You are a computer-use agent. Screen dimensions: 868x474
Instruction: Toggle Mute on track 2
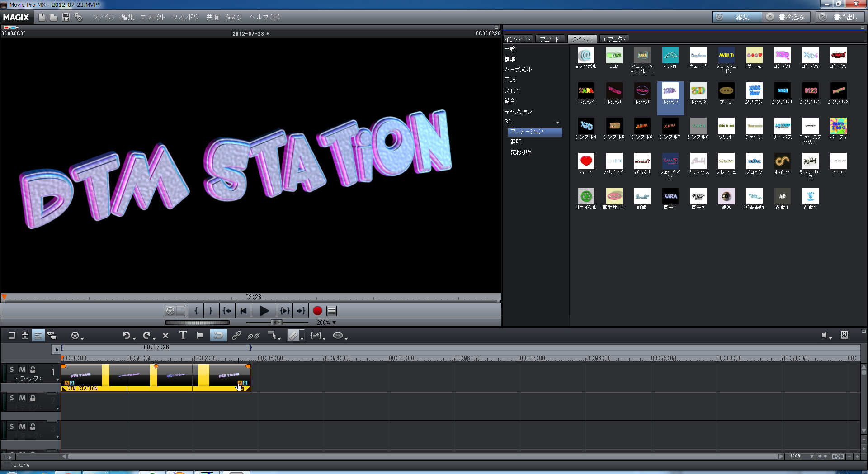click(22, 398)
